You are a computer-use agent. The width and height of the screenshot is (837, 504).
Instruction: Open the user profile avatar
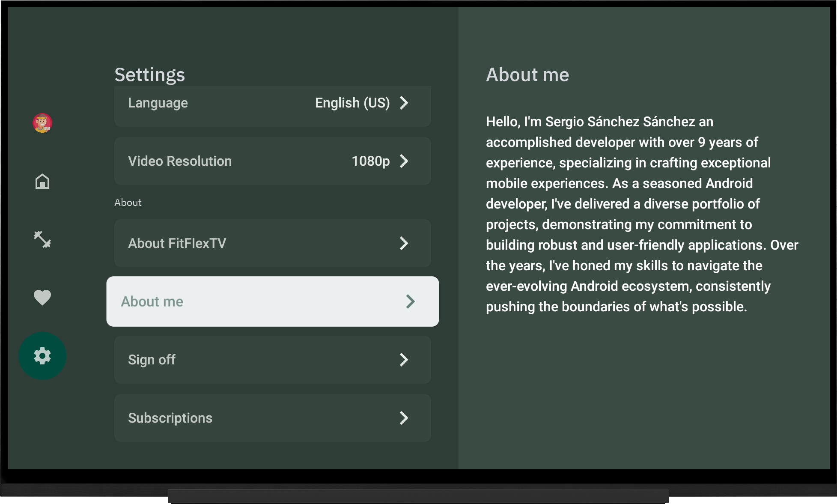pyautogui.click(x=42, y=123)
